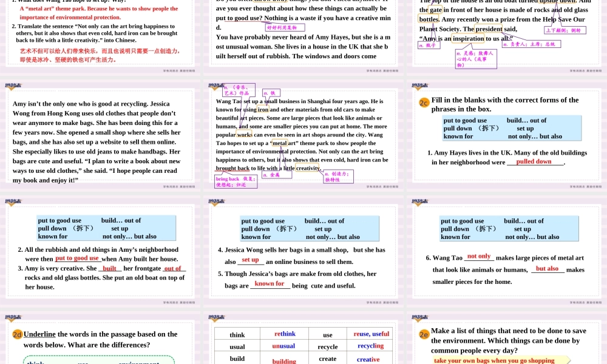Click the logo above the word-formation table slide
This screenshot has width=607, height=364.
point(215,317)
